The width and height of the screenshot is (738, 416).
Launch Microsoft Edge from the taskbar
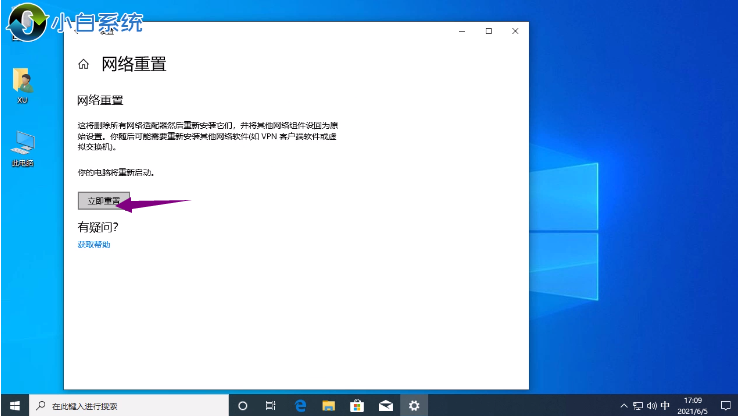pos(300,406)
